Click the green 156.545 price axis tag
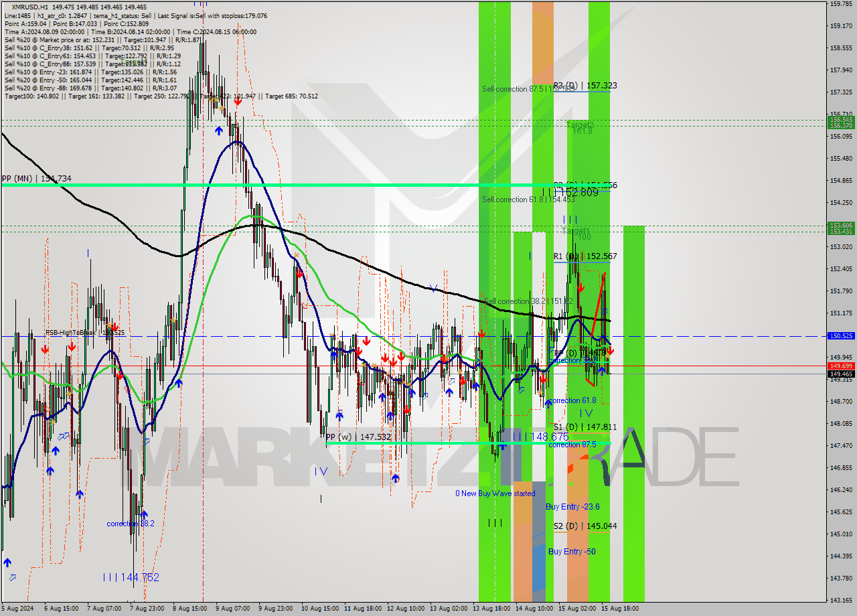This screenshot has height=616, width=857. pos(841,120)
